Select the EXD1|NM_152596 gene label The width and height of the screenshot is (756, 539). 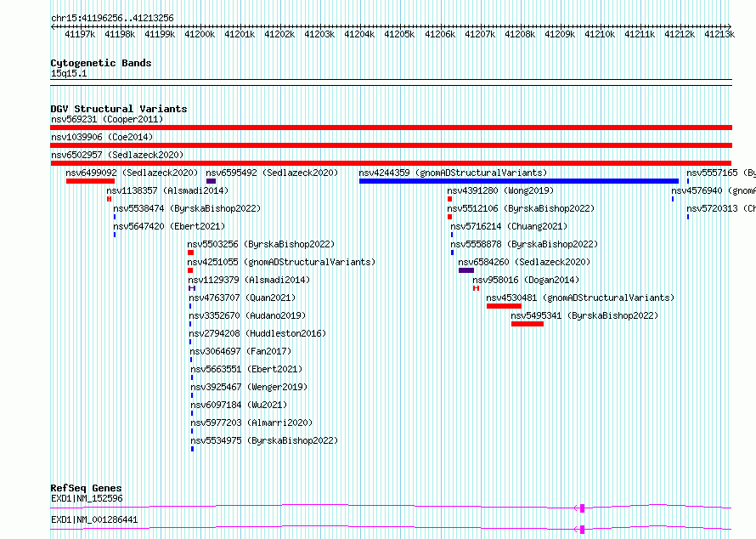click(87, 498)
